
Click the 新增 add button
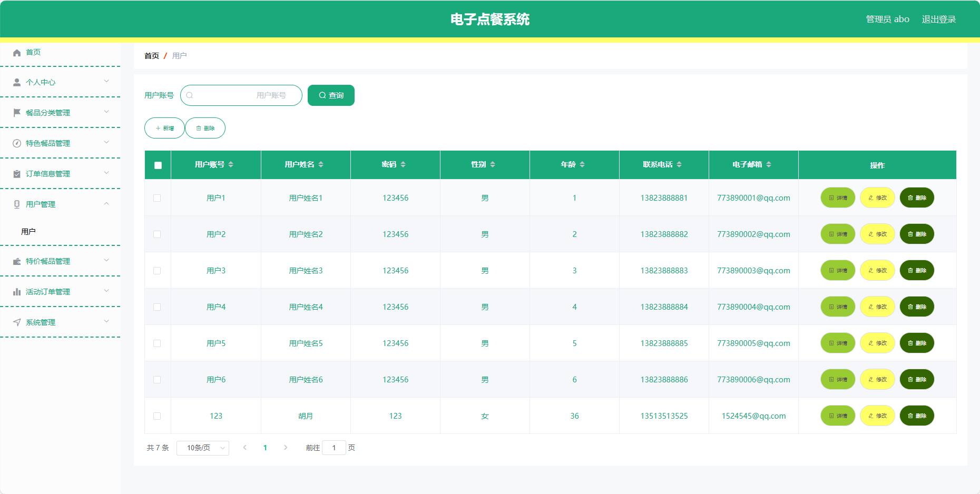coord(164,128)
